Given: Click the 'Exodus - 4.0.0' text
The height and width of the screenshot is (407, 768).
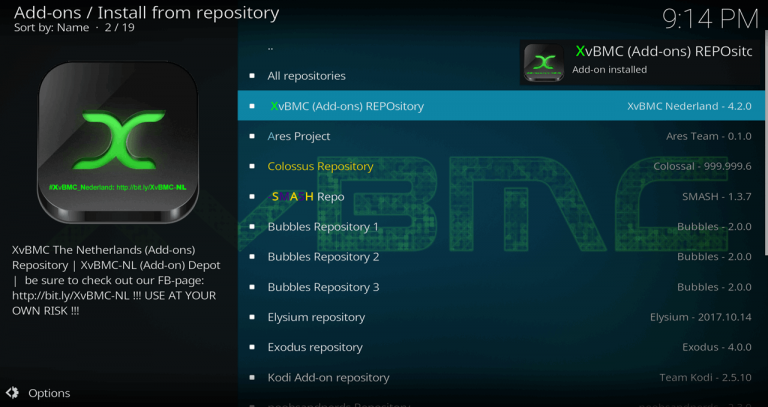Looking at the screenshot, I should point(717,347).
